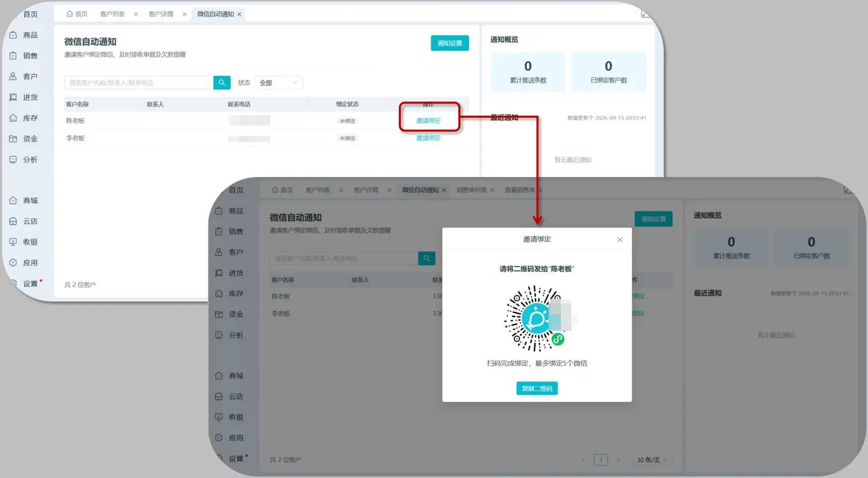Open 分析 icon in the lower window sidebar
Screen dimensions: 868x478
point(219,335)
